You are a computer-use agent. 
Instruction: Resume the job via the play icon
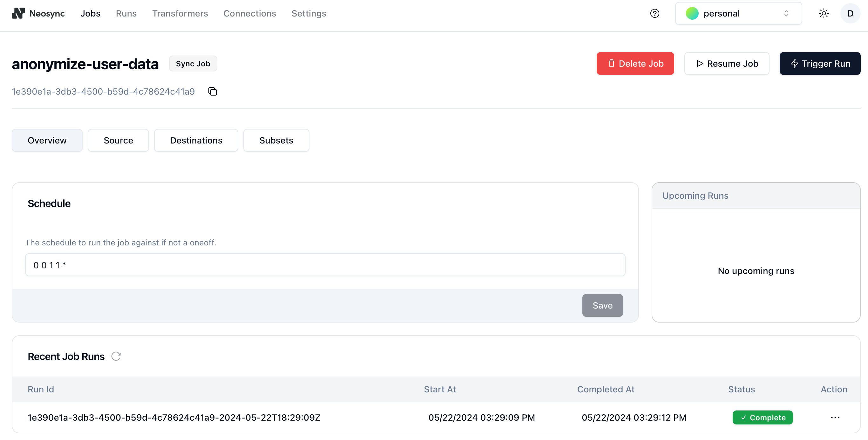coord(700,63)
